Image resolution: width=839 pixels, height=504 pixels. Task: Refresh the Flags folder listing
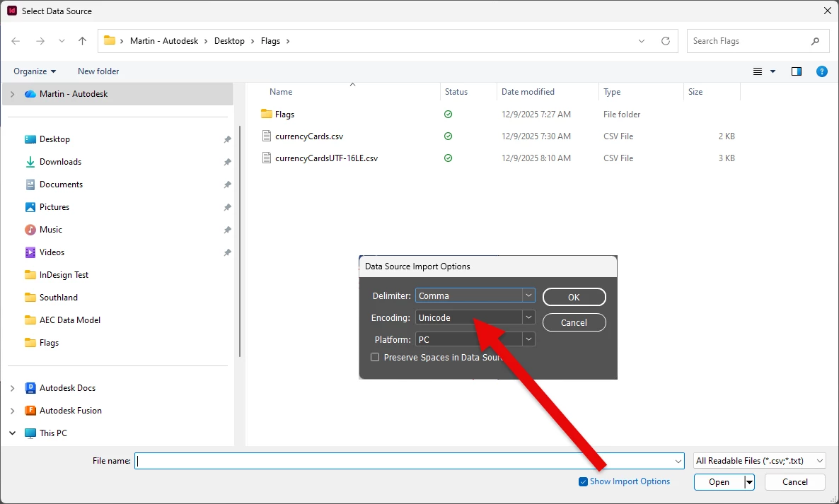point(666,41)
